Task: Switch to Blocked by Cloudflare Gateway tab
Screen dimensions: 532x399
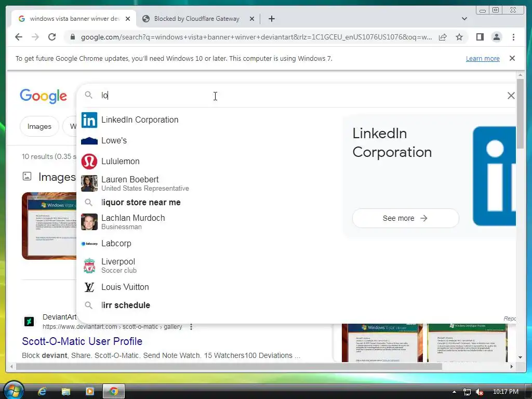Action: point(196,19)
